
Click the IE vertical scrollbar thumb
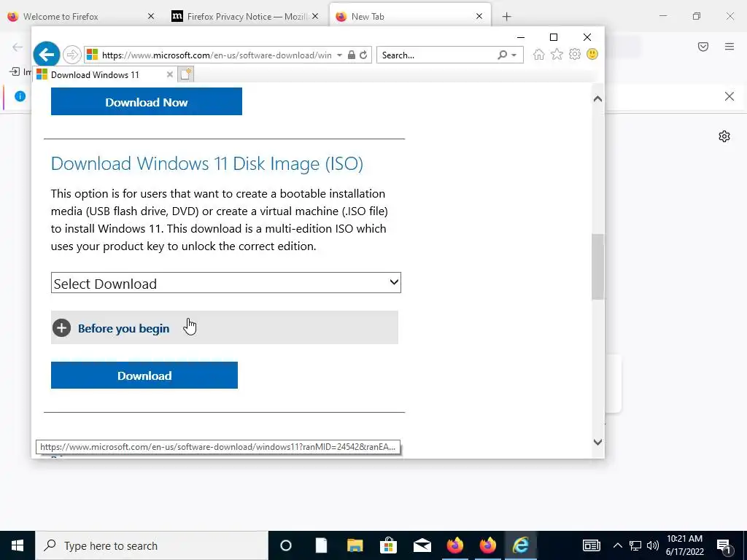click(x=597, y=267)
